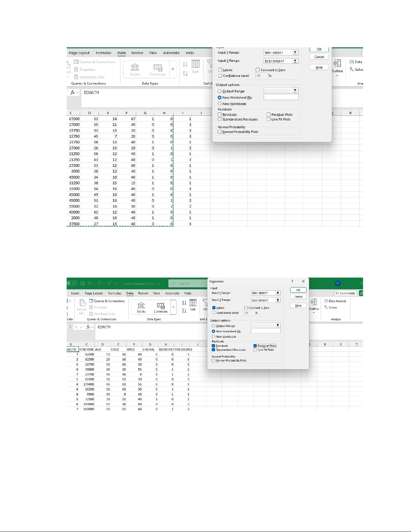Click the question mark in Regression title bar
This screenshot has width=411, height=532.
pos(292,281)
